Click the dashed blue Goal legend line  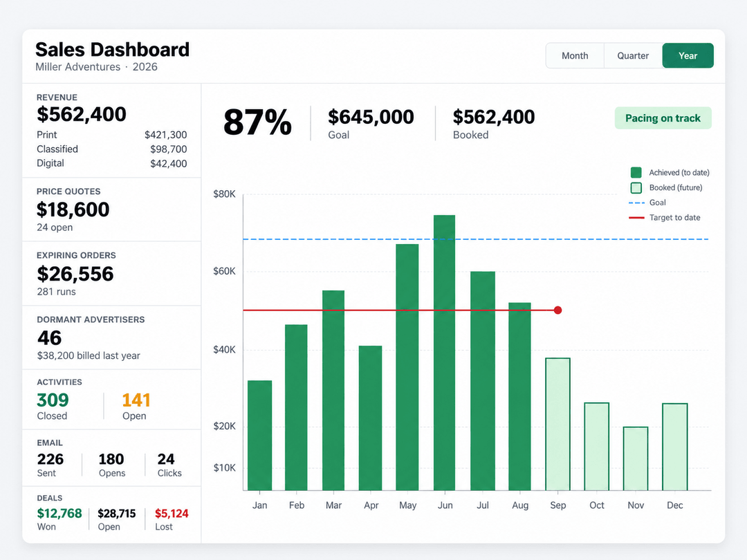coord(636,203)
